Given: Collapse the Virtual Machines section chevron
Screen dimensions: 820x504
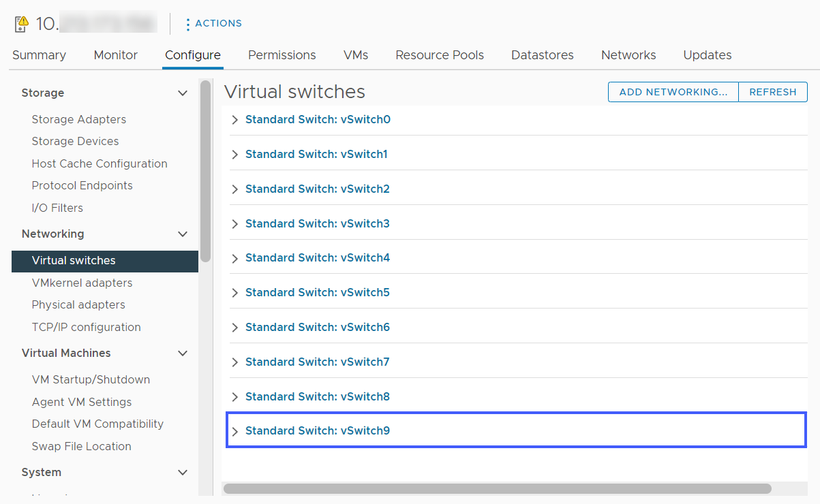Looking at the screenshot, I should tap(183, 353).
